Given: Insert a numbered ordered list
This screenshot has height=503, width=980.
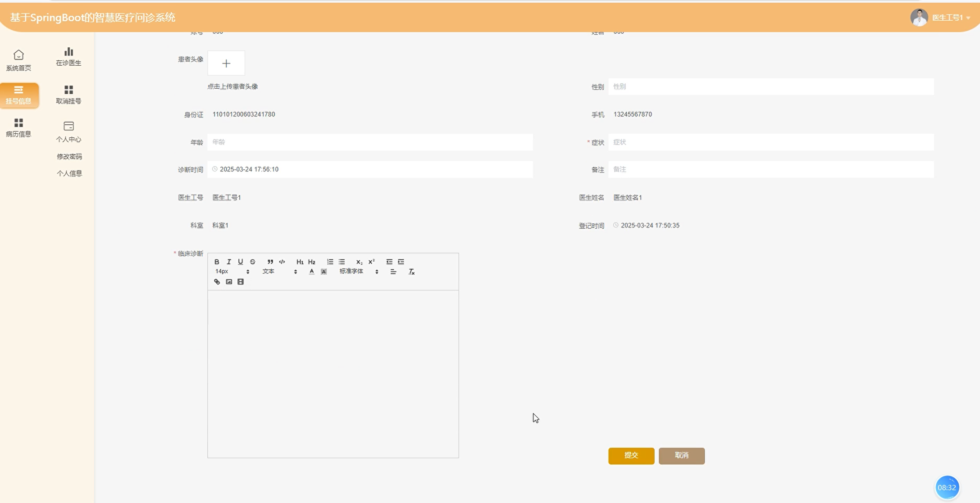Looking at the screenshot, I should (x=330, y=262).
